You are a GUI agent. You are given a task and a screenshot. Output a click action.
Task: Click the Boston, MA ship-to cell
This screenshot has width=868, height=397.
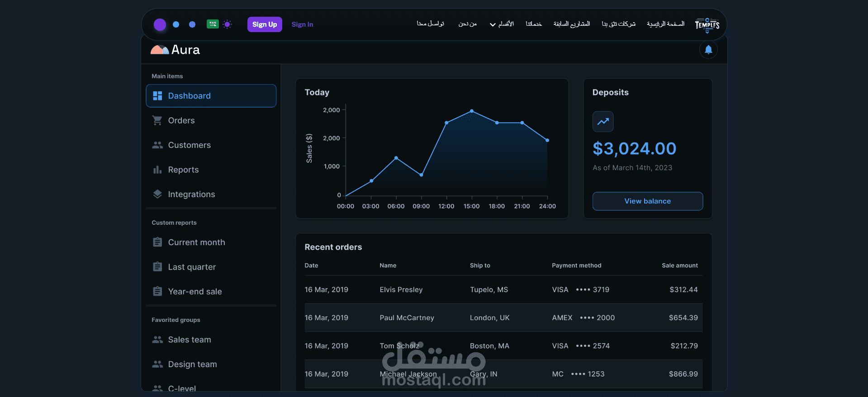[489, 345]
